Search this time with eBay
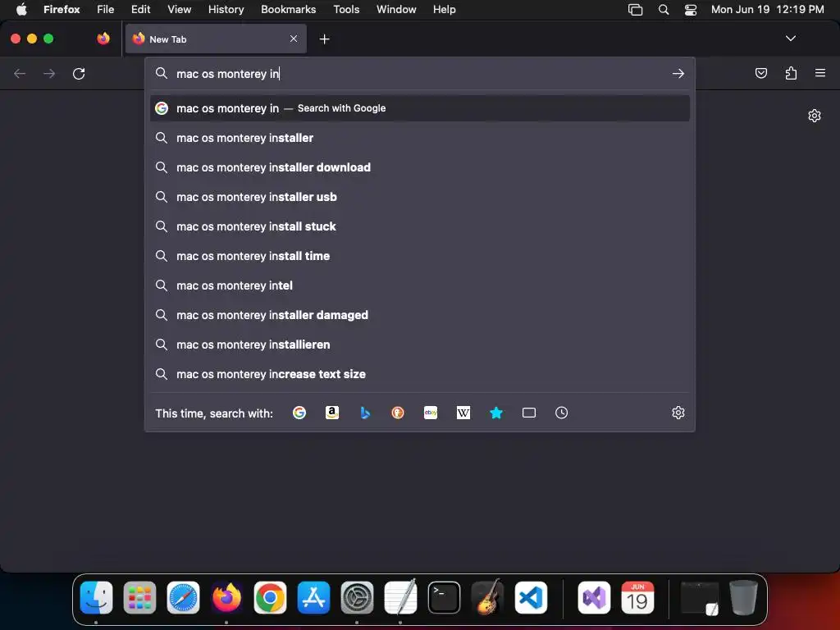The width and height of the screenshot is (840, 630). coord(431,413)
